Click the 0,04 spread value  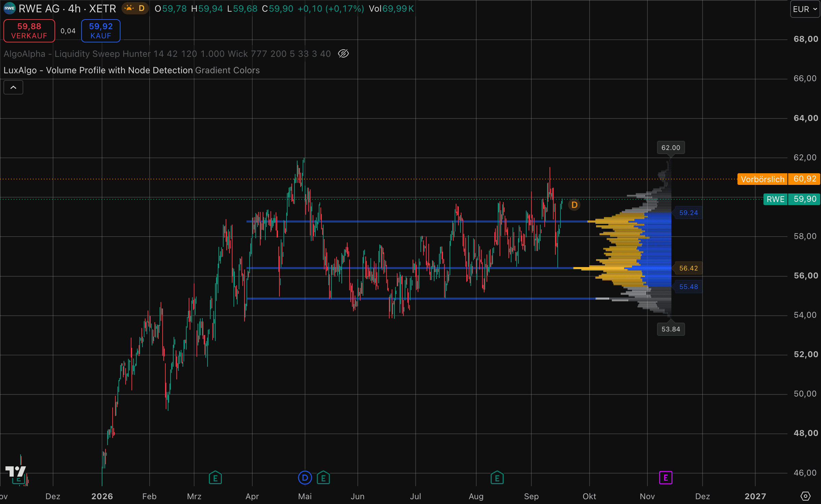(68, 31)
